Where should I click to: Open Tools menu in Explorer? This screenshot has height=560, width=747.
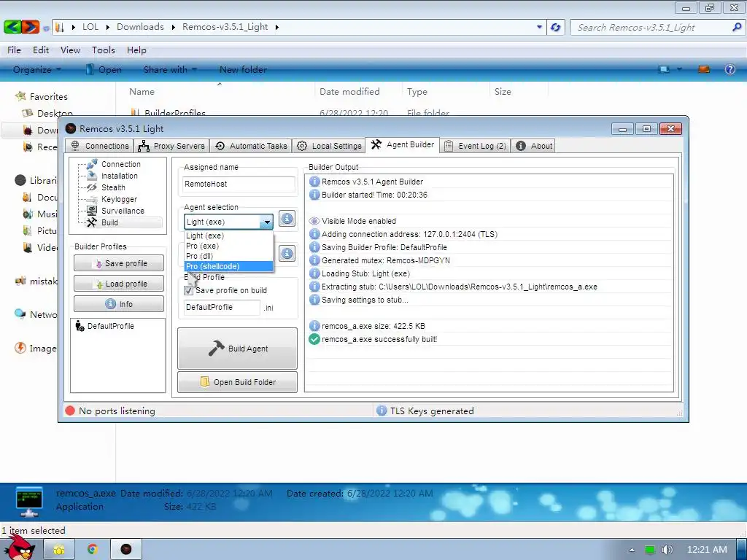pos(104,50)
